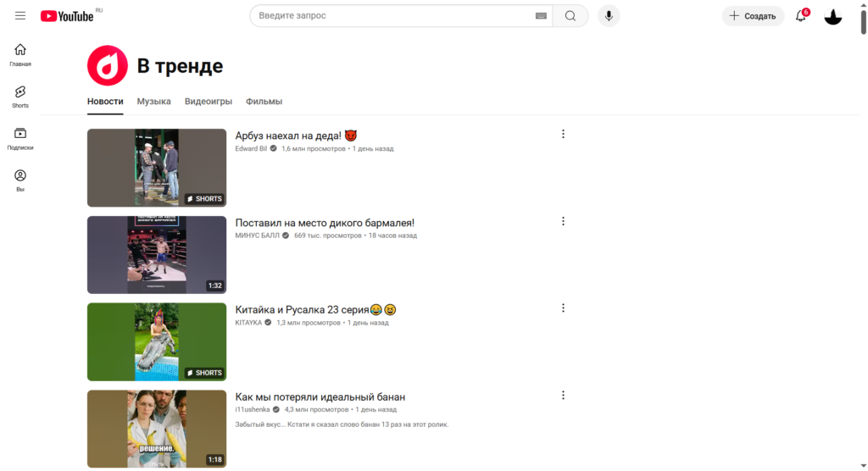This screenshot has height=471, width=868.
Task: Switch to the Видеоигры tab
Action: pos(209,102)
